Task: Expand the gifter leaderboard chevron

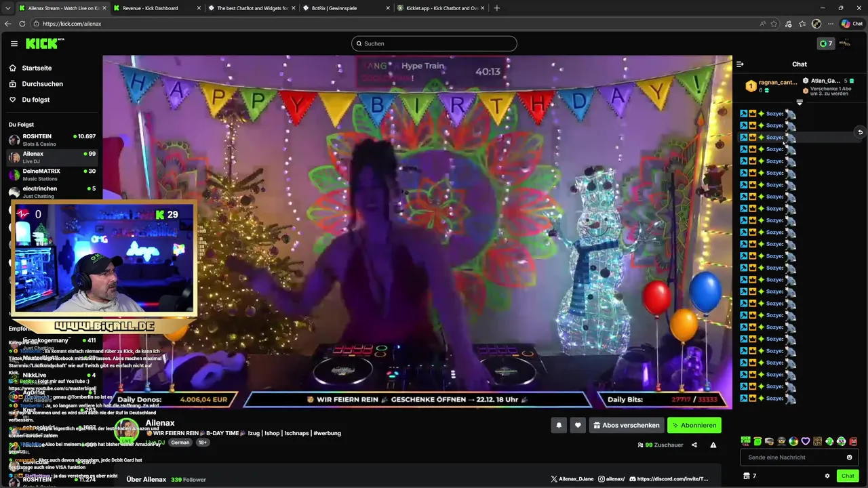Action: pyautogui.click(x=800, y=102)
